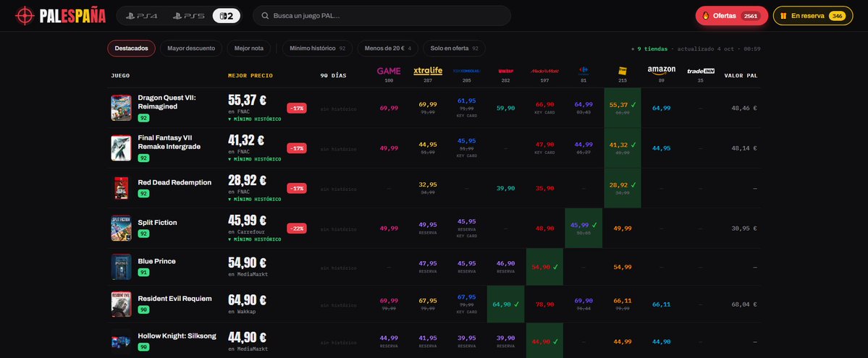Click the Wakkap store logo
The image size is (868, 358).
pos(505,71)
